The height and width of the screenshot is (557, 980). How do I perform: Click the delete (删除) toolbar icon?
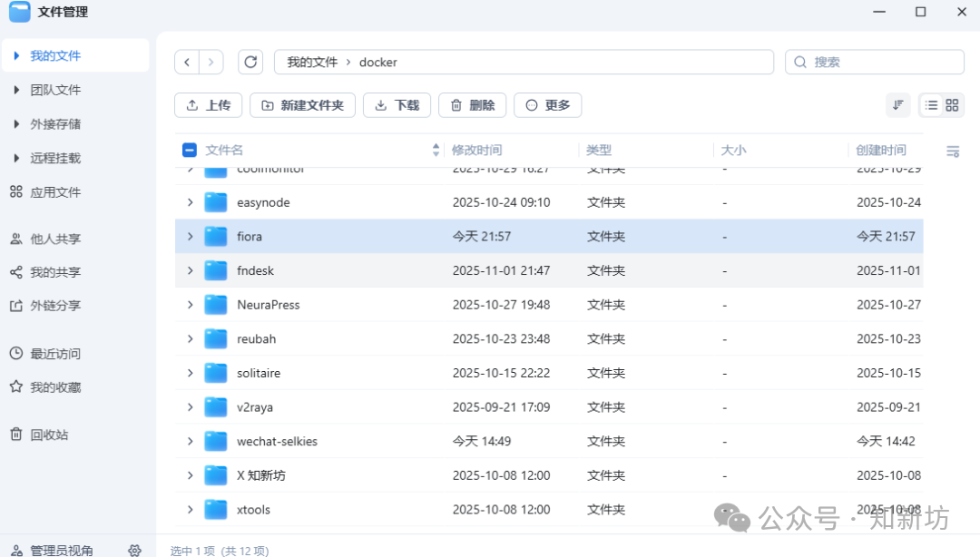pos(458,104)
